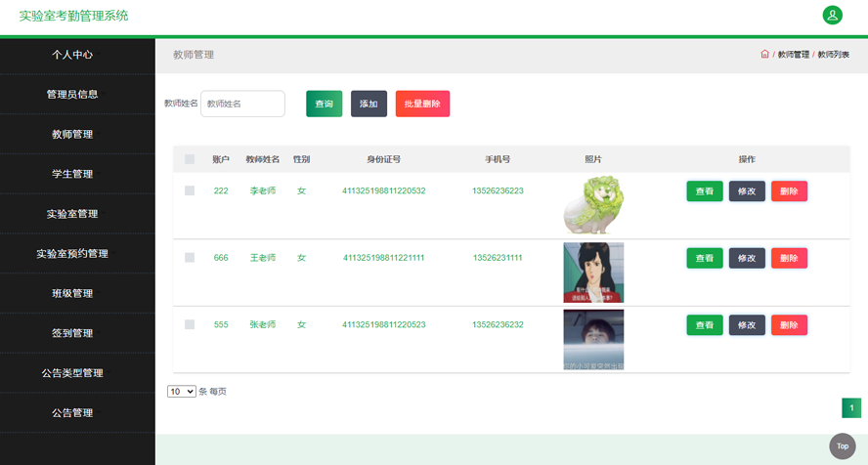868x465 pixels.
Task: Open 实验室预约管理 in the sidebar
Action: point(72,254)
